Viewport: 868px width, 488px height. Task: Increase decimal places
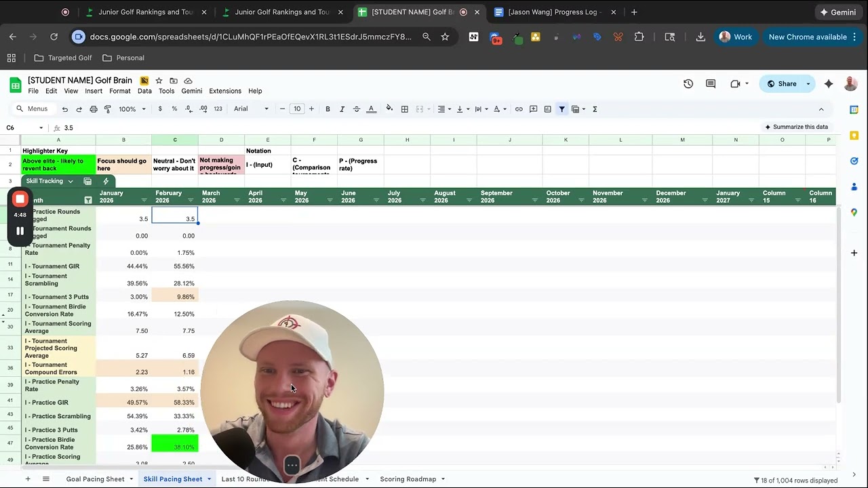point(203,109)
